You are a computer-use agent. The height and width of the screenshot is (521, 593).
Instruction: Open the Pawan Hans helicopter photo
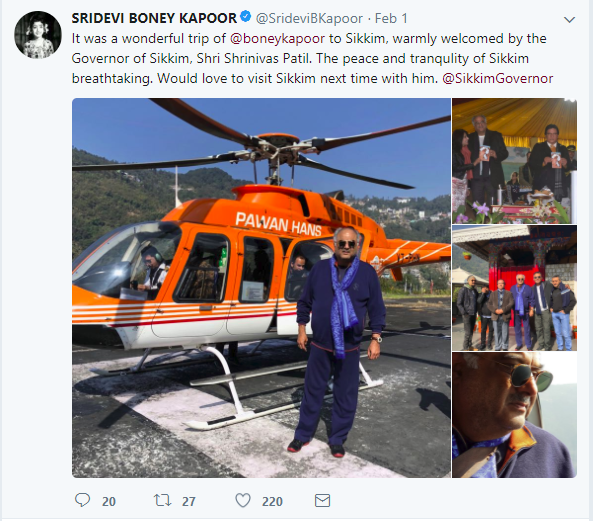(261, 288)
